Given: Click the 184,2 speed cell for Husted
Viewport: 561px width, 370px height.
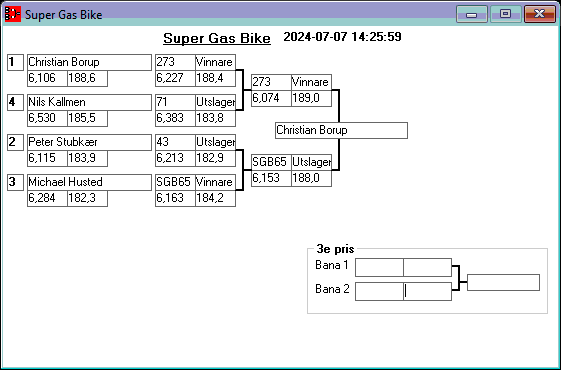Looking at the screenshot, I should coord(215,198).
